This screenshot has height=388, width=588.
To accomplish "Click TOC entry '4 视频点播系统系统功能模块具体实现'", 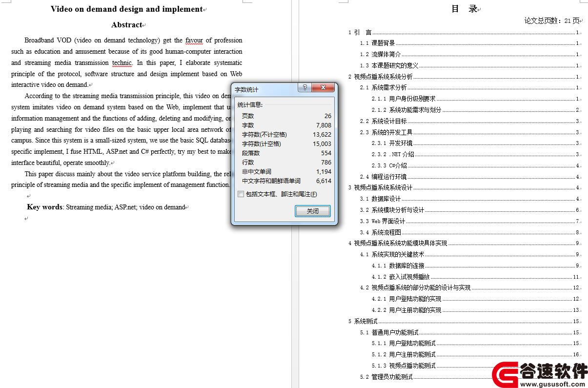I will point(464,244).
